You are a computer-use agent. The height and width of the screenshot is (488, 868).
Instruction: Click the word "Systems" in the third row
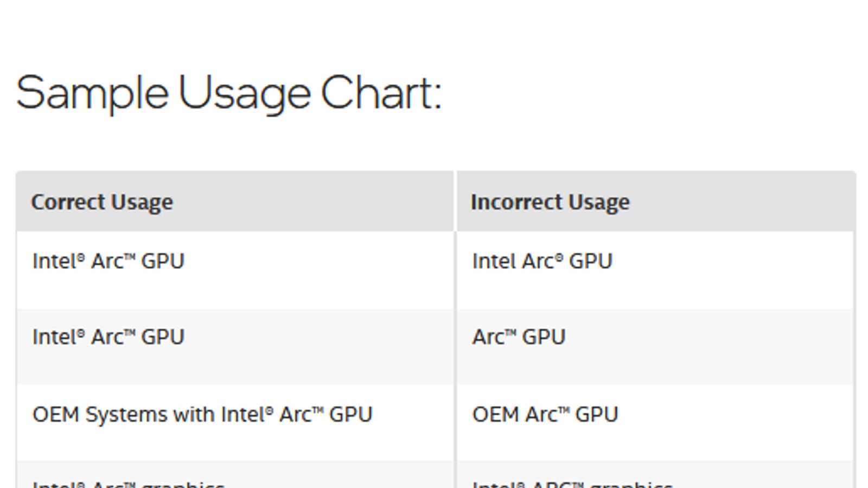(x=126, y=415)
